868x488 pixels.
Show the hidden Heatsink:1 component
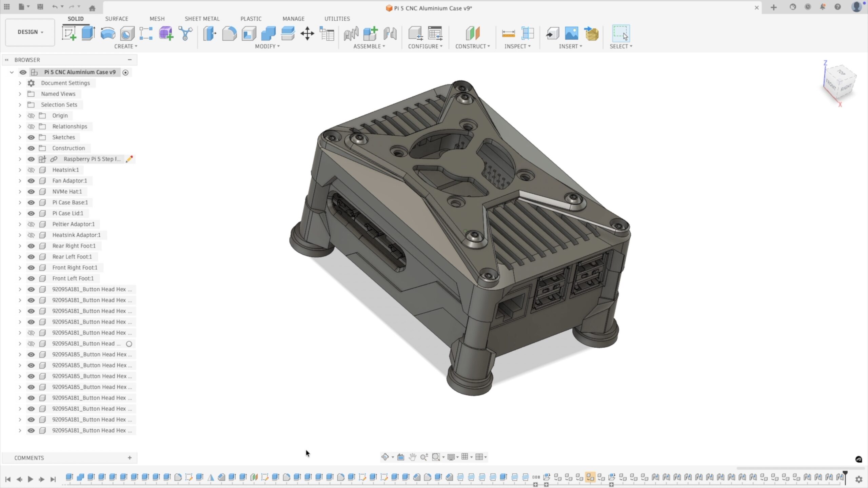point(31,170)
